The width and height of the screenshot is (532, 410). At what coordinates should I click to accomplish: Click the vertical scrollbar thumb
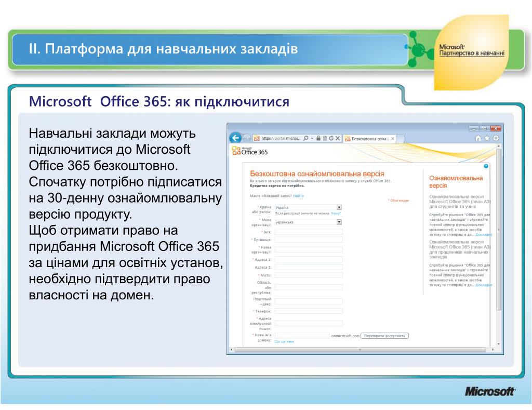tap(499, 230)
